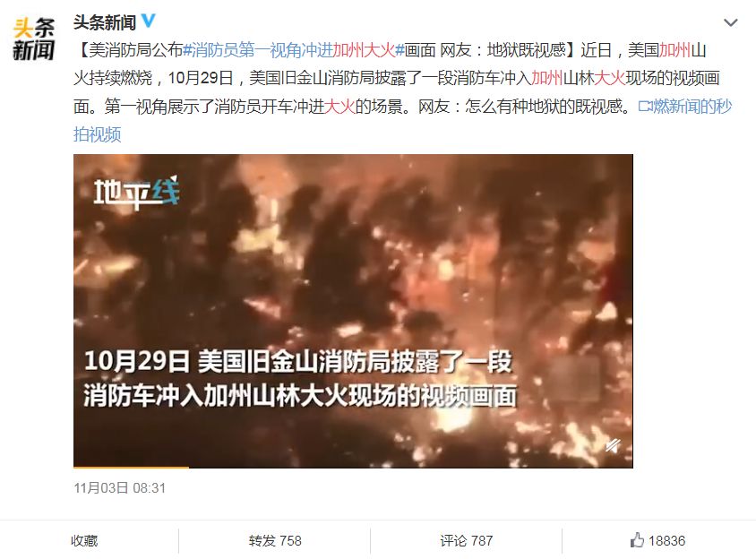The width and height of the screenshot is (756, 559).
Task: Click the mute icon at video corner
Action: tap(613, 445)
